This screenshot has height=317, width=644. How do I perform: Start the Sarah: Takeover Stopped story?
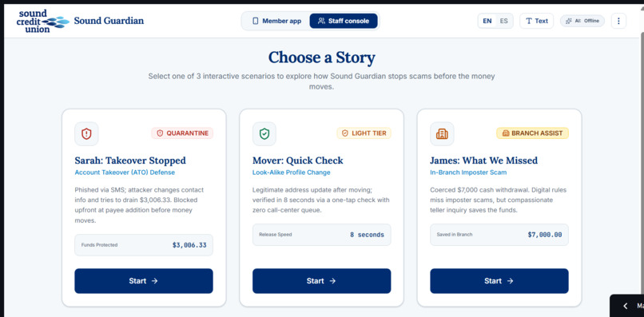(144, 281)
